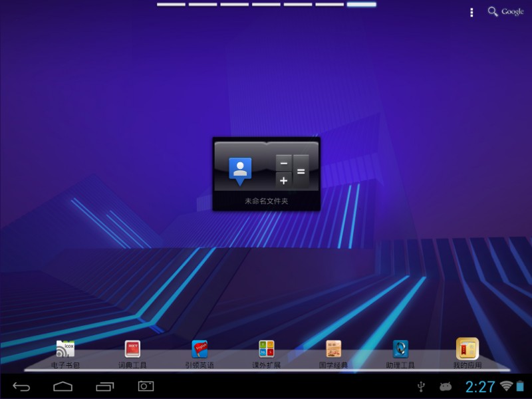Viewport: 532px width, 399px height.
Task: Switch to the sixth home screen page indicator
Action: coord(330,5)
